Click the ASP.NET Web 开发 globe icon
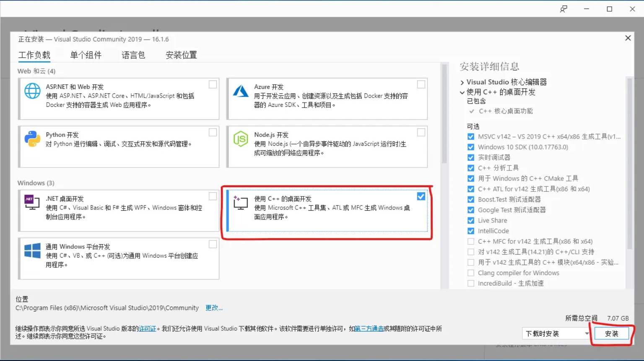Screen dimensions: 644x361 tap(32, 91)
